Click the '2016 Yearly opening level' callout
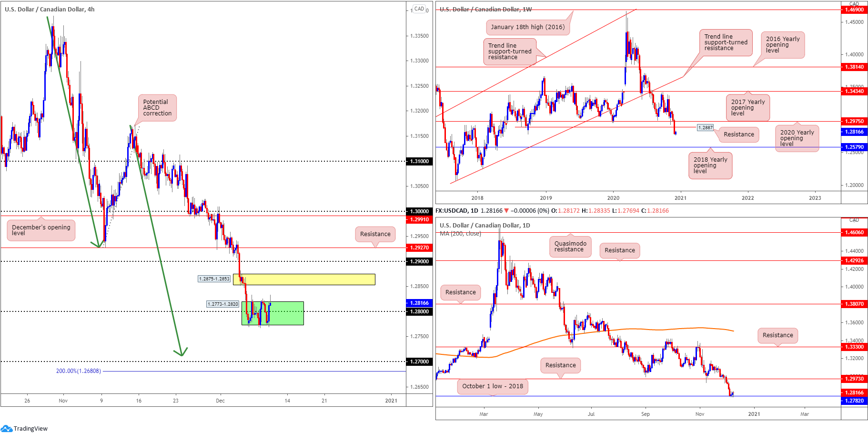The height and width of the screenshot is (434, 868). pyautogui.click(x=783, y=45)
